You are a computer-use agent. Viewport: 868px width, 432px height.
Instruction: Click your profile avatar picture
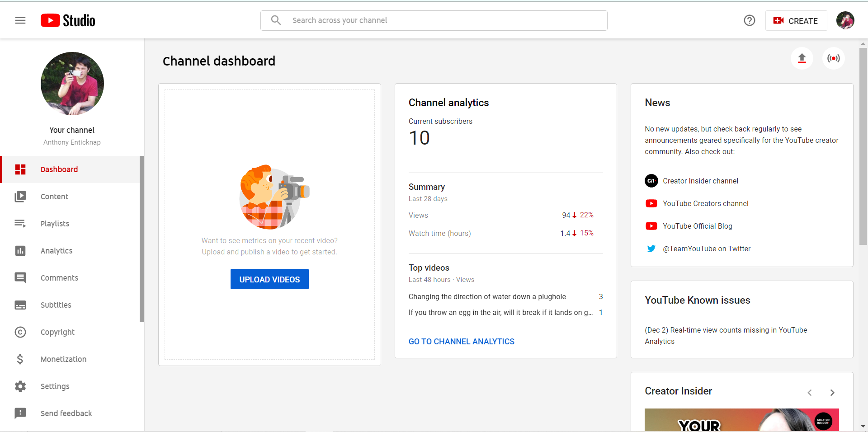845,20
